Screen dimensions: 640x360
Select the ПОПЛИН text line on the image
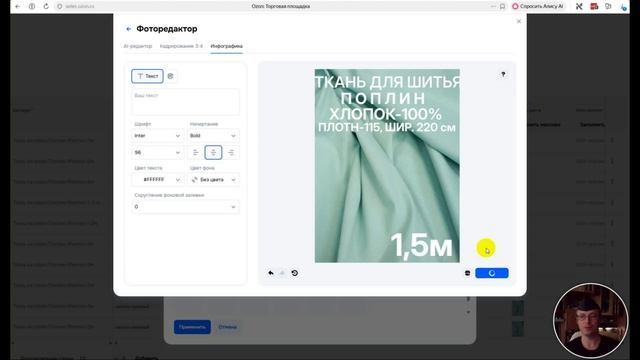383,98
